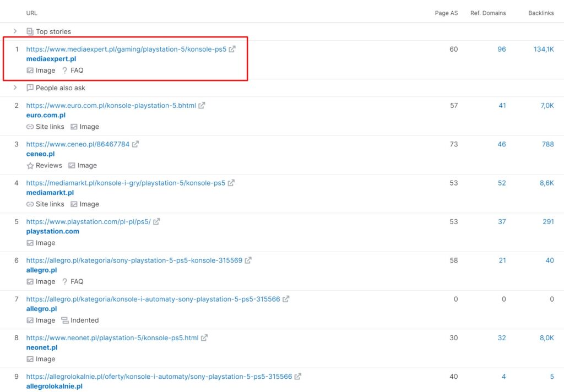View 134,1K backlinks for mediaexpert.pl

point(544,49)
